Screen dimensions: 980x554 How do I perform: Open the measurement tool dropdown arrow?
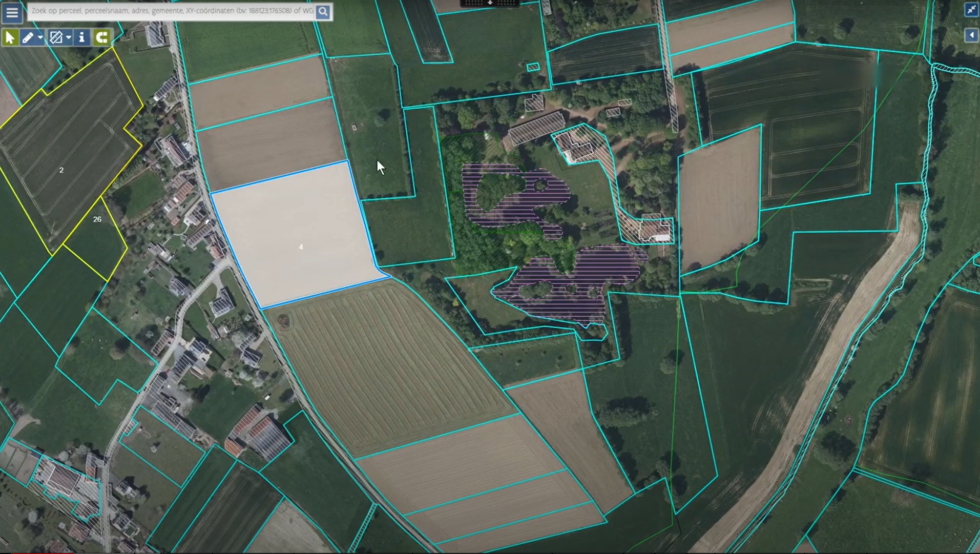[69, 37]
